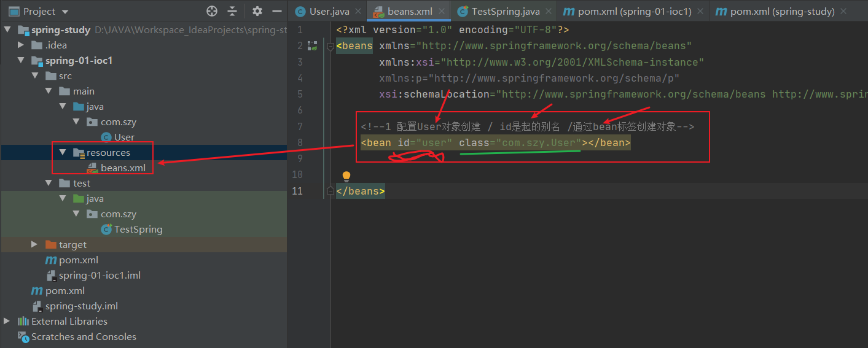Click the main java source folder icon
The image size is (868, 348).
point(79,107)
